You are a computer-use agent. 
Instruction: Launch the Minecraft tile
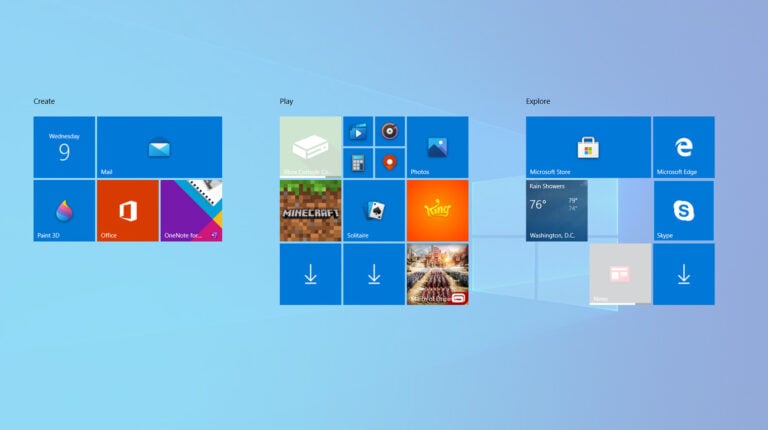pyautogui.click(x=311, y=211)
